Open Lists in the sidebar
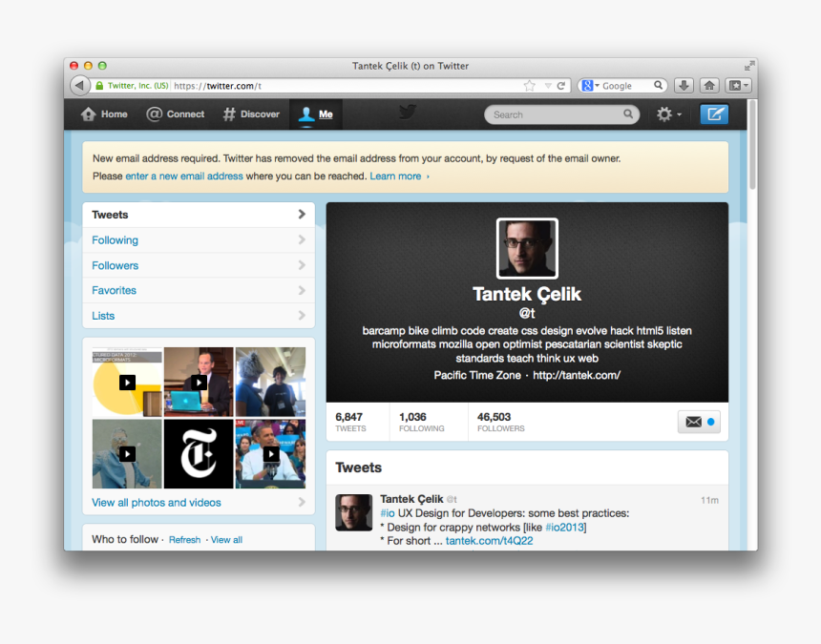This screenshot has width=821, height=644. coord(199,316)
